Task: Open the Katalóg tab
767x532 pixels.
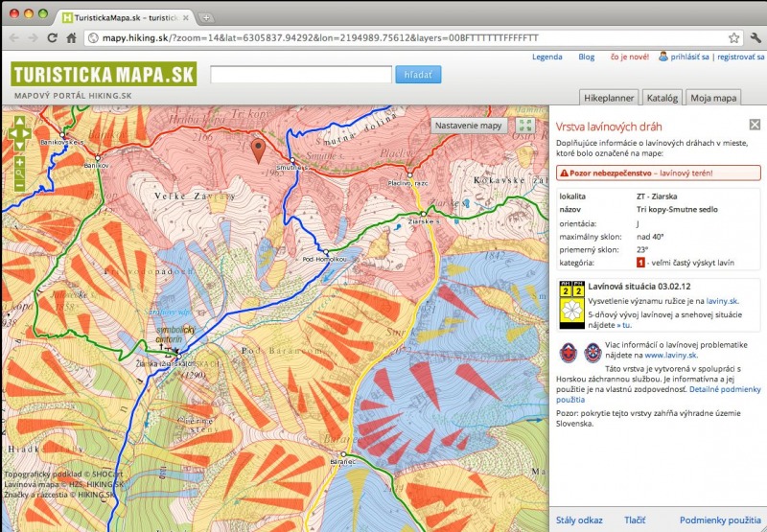Action: (x=662, y=98)
